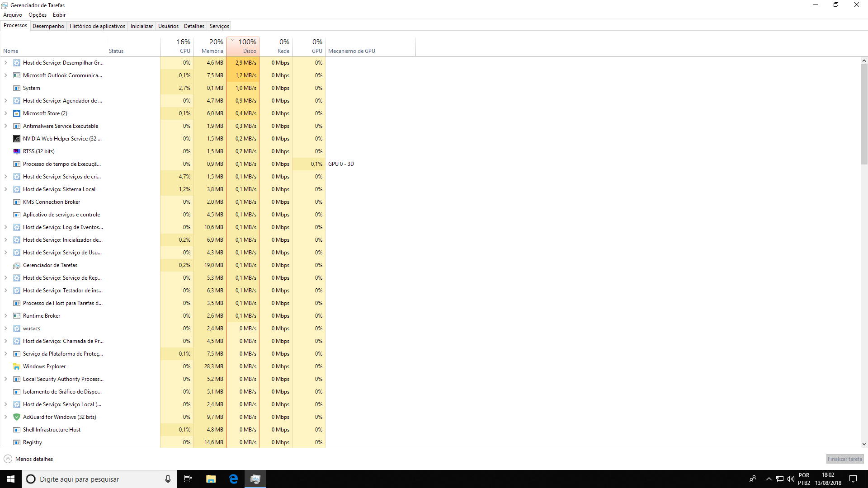
Task: Open the Windows Start menu
Action: click(x=11, y=479)
